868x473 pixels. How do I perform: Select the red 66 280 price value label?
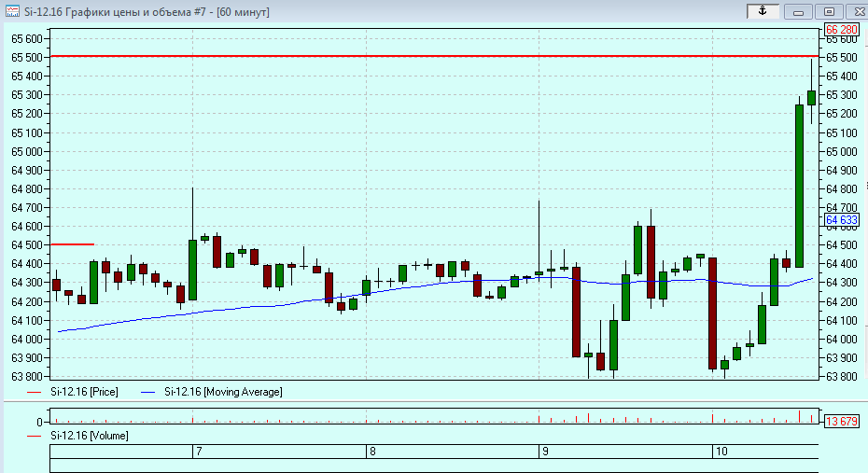[x=842, y=30]
